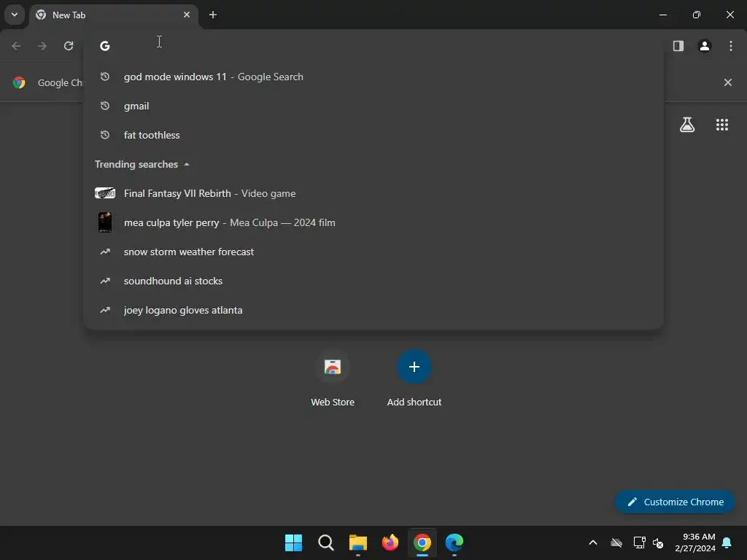Choose 'soundhound ai stocks' suggestion
Viewport: 747px width, 560px height.
373,281
